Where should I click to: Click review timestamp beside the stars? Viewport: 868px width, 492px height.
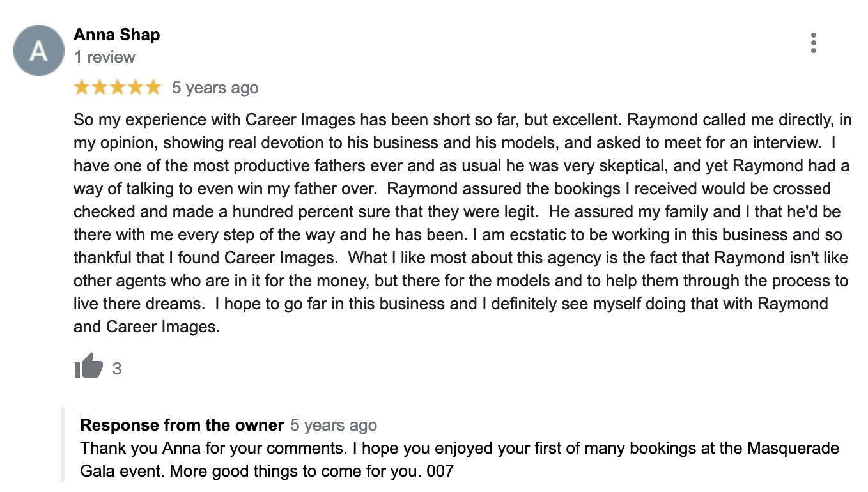point(215,88)
